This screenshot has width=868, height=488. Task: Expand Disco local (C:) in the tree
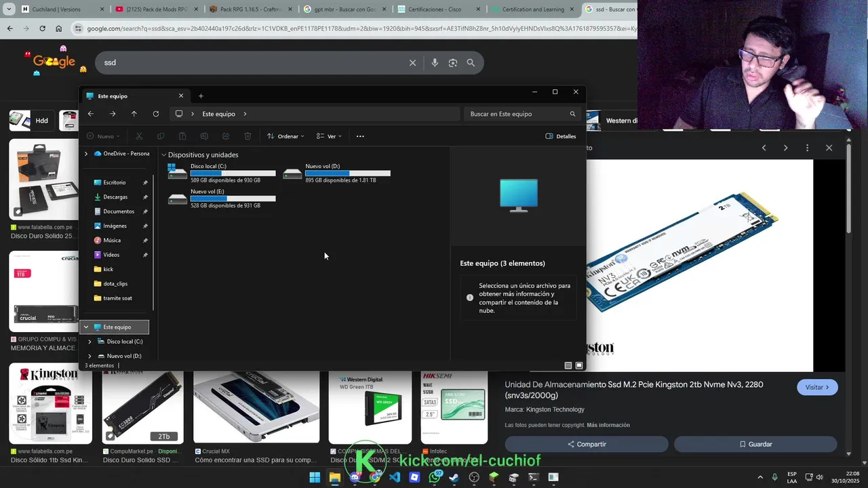pyautogui.click(x=90, y=342)
